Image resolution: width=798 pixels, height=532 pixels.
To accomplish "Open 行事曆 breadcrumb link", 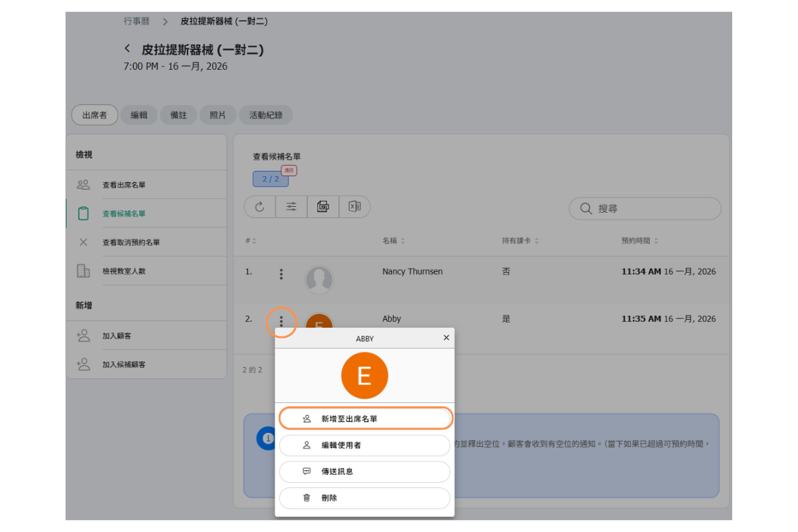I will tap(136, 21).
